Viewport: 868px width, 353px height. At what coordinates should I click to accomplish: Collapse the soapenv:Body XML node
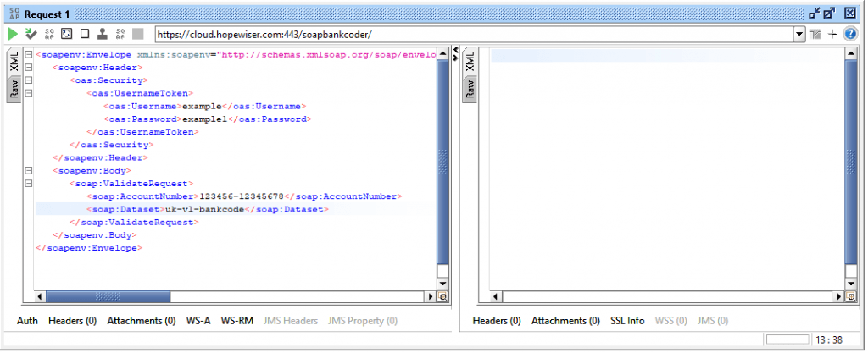29,170
